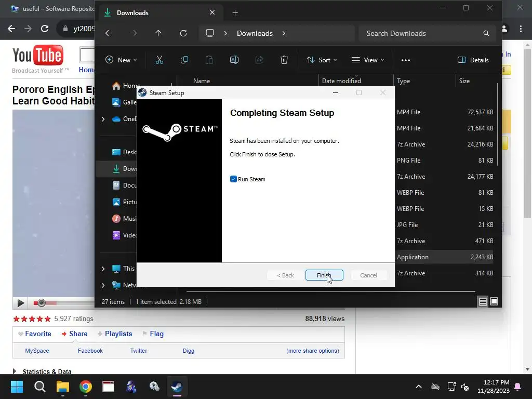
Task: Select the PNG File 81 KB row
Action: coord(445,161)
